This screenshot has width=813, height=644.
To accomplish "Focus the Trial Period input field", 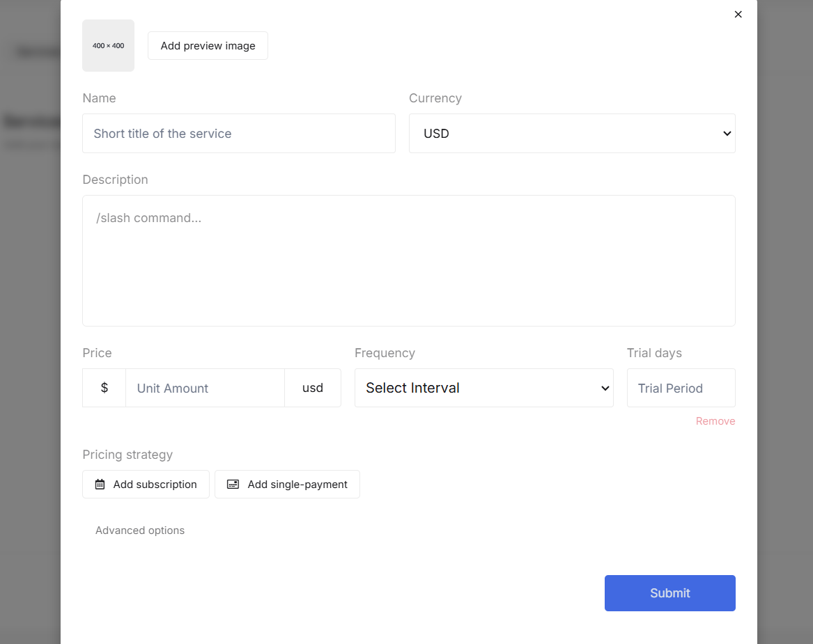I will (x=681, y=388).
